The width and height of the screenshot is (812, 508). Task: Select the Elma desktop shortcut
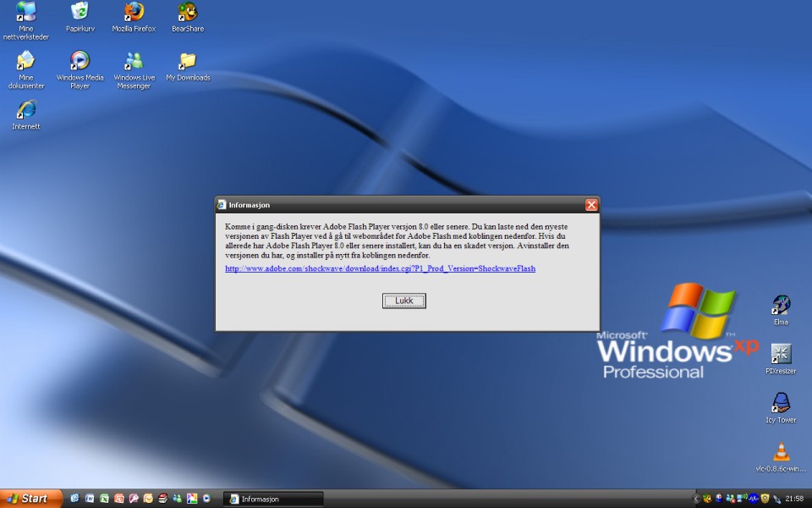click(781, 310)
